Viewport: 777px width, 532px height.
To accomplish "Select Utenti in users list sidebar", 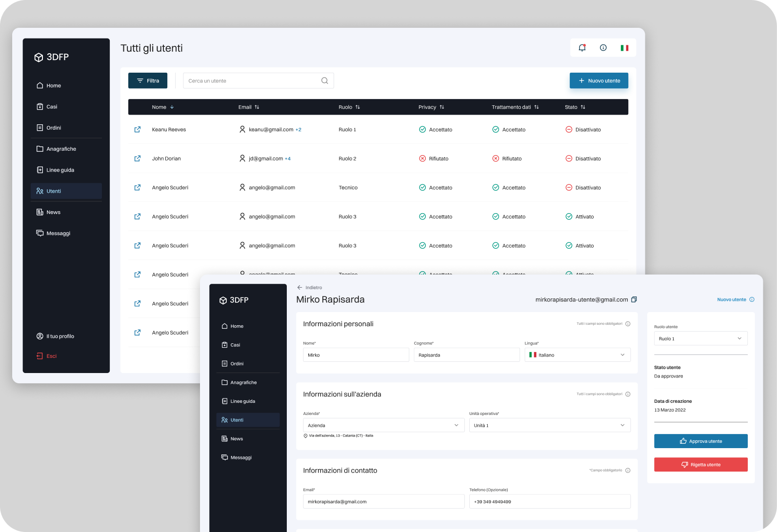I will click(x=66, y=191).
